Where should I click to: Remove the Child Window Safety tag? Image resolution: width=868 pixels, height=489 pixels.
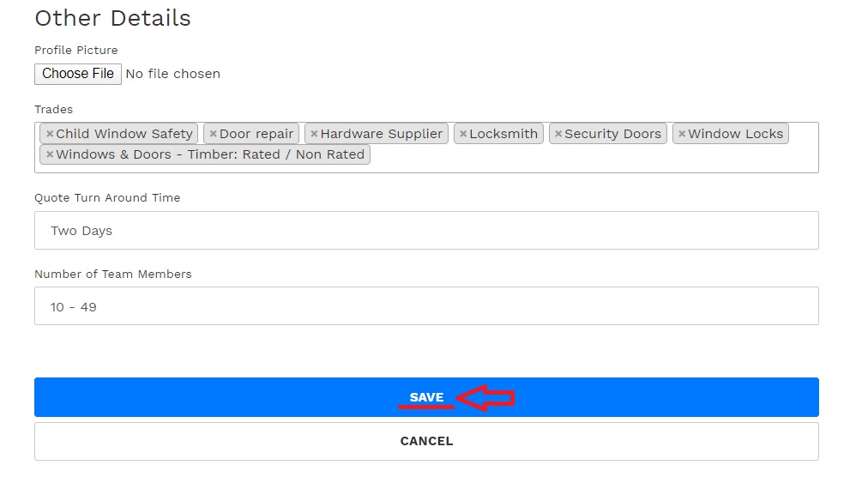(x=50, y=134)
